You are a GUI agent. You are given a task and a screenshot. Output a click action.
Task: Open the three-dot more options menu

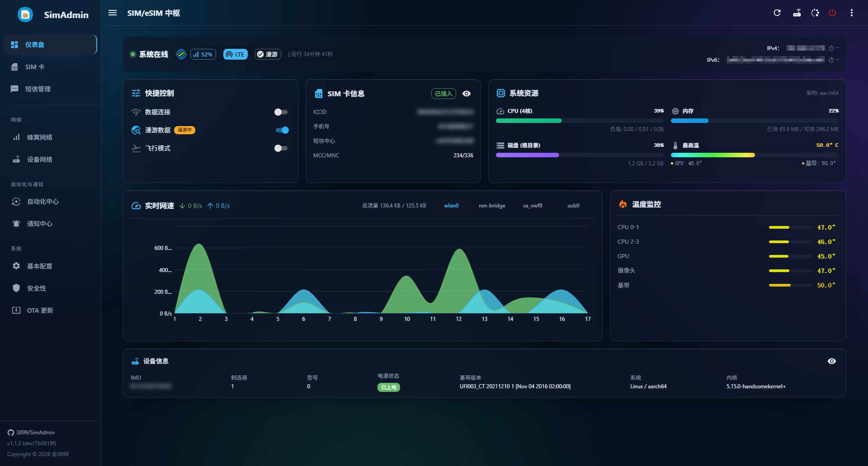pyautogui.click(x=852, y=13)
